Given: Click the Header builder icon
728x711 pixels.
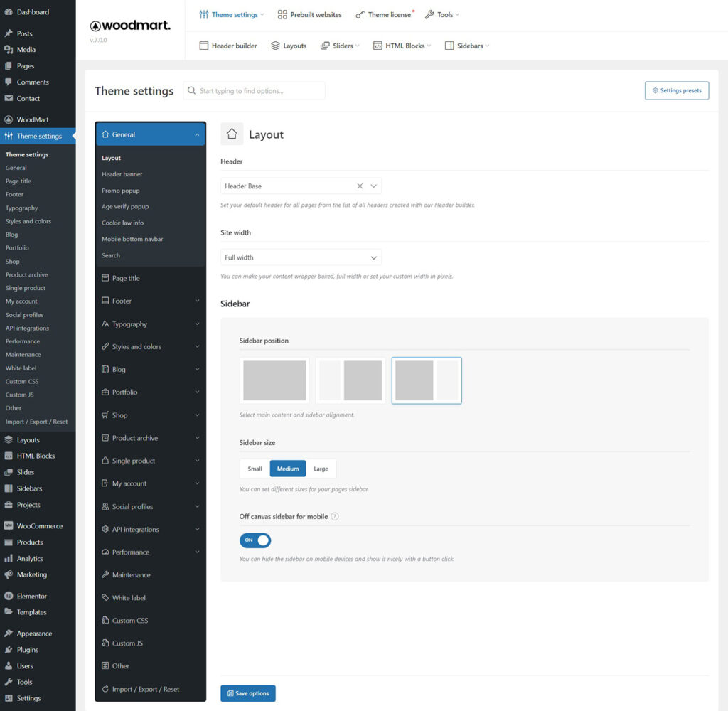Looking at the screenshot, I should click(204, 46).
